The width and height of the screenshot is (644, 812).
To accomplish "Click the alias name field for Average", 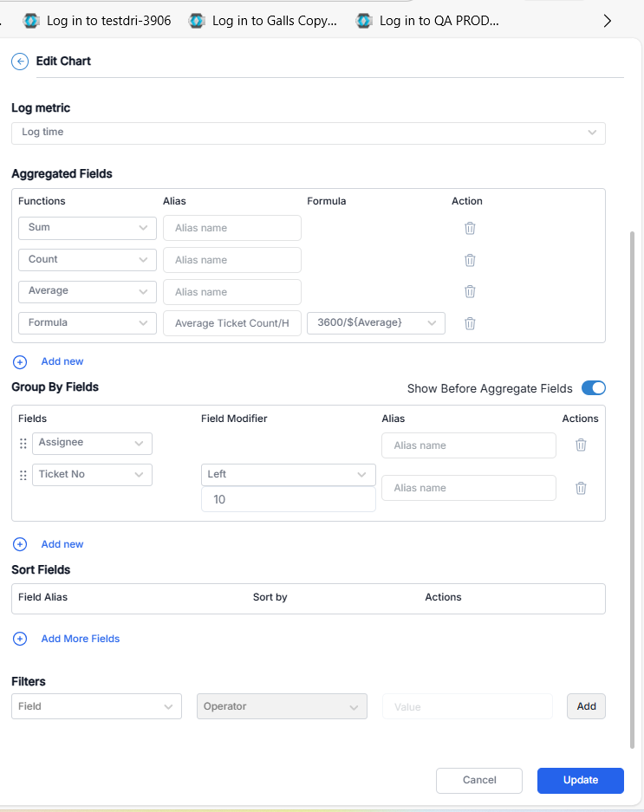I will tap(232, 292).
